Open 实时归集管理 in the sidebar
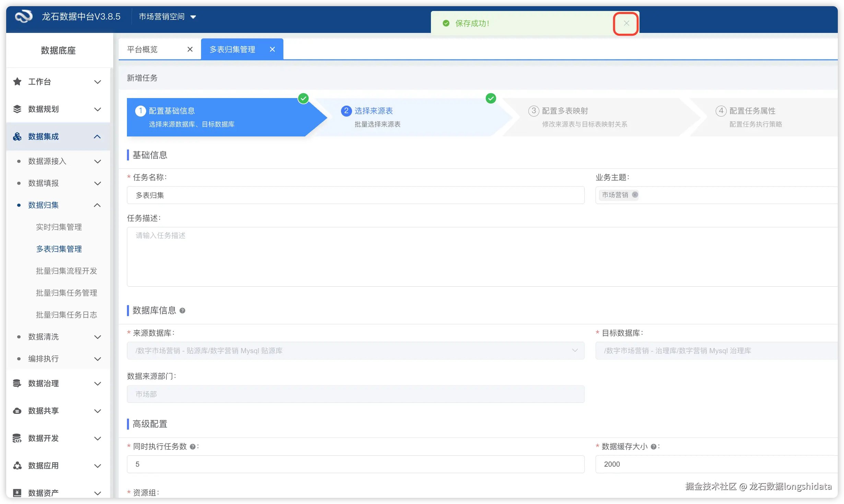This screenshot has height=504, width=844. point(59,227)
